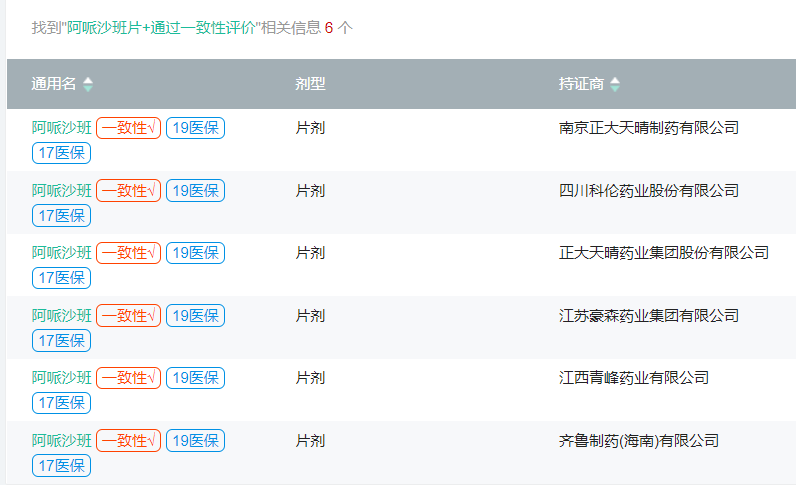Click 17医保 badge in 正大天晴药业集团 row
This screenshot has height=485, width=796.
[x=61, y=278]
